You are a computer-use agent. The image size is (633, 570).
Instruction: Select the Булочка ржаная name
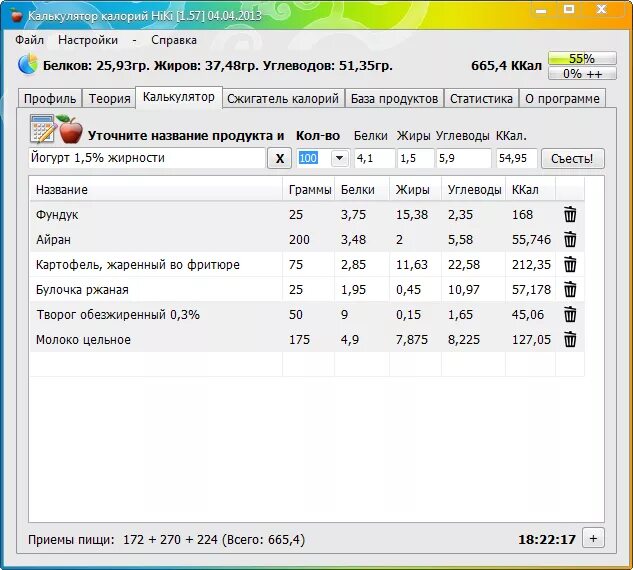pos(82,290)
